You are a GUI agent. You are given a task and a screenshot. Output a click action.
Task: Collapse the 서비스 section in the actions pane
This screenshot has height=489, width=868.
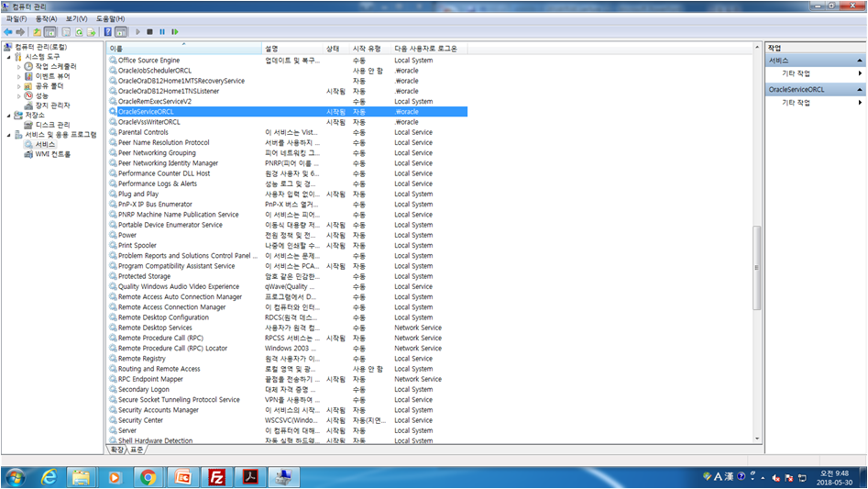859,61
